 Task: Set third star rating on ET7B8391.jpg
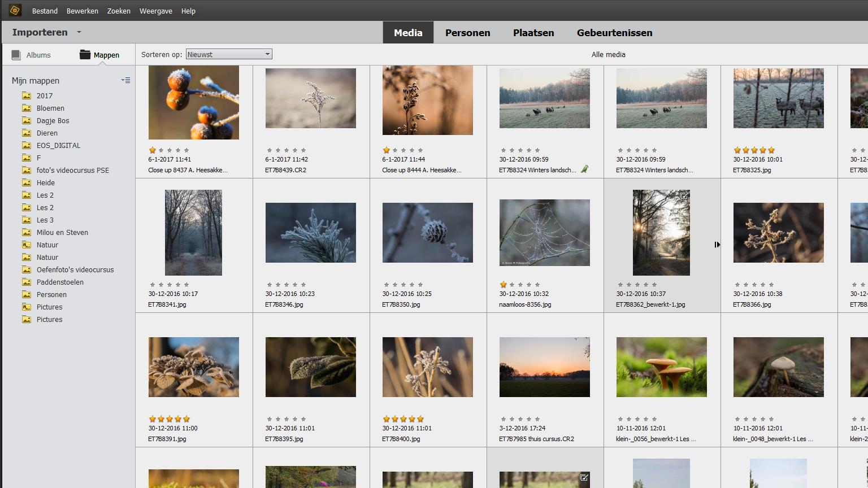[170, 419]
